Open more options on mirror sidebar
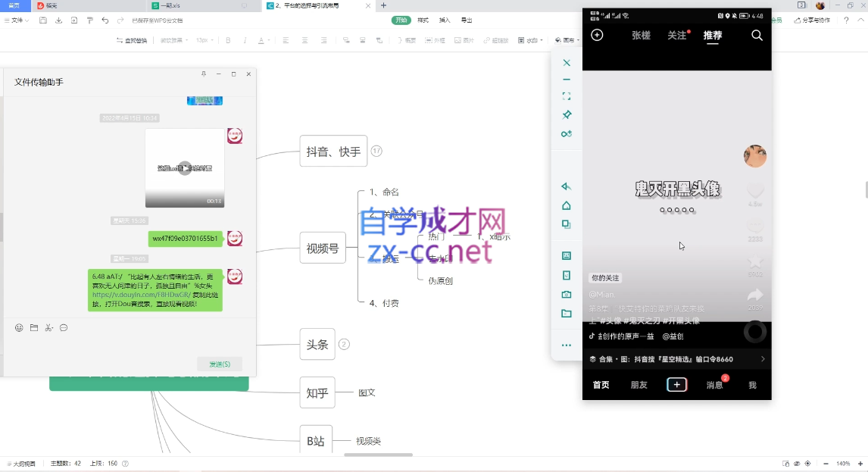This screenshot has height=472, width=868. (567, 345)
